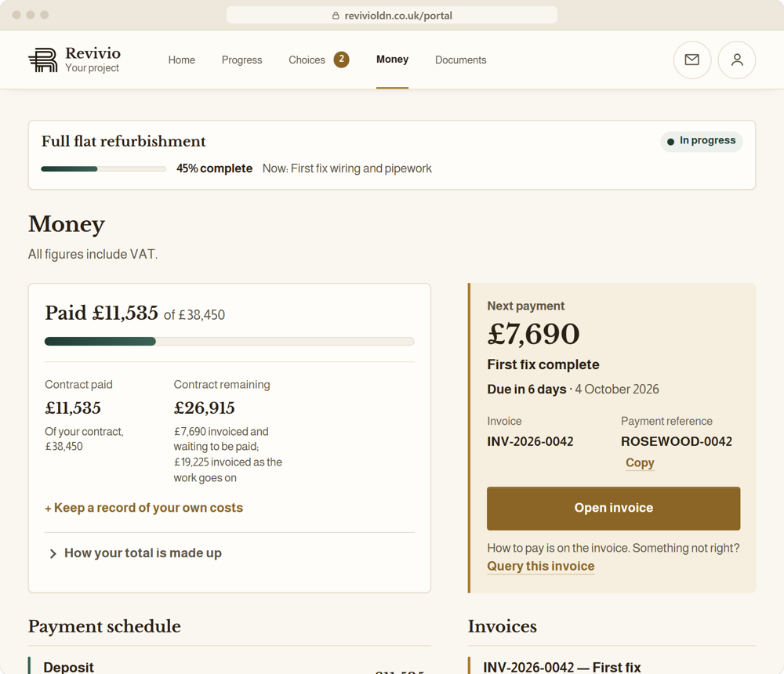Click the address bar URL revivioldn.co.uk/portal
The width and height of the screenshot is (784, 674).
398,16
